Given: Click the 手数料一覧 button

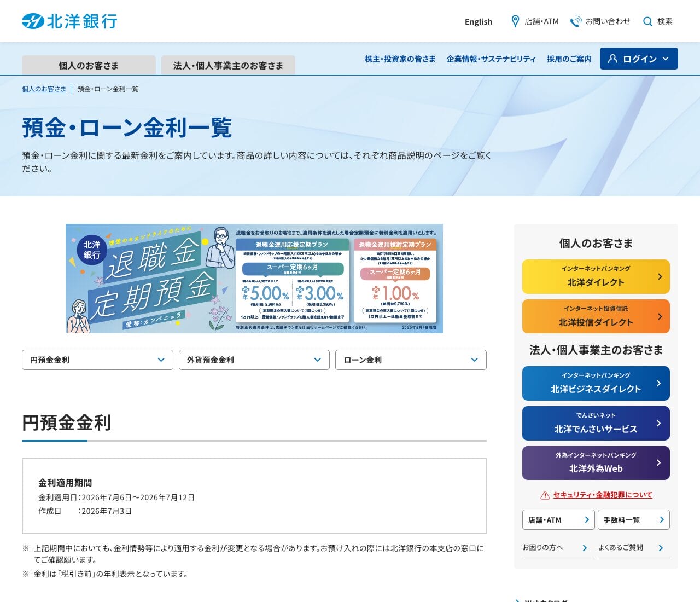Looking at the screenshot, I should click(634, 519).
